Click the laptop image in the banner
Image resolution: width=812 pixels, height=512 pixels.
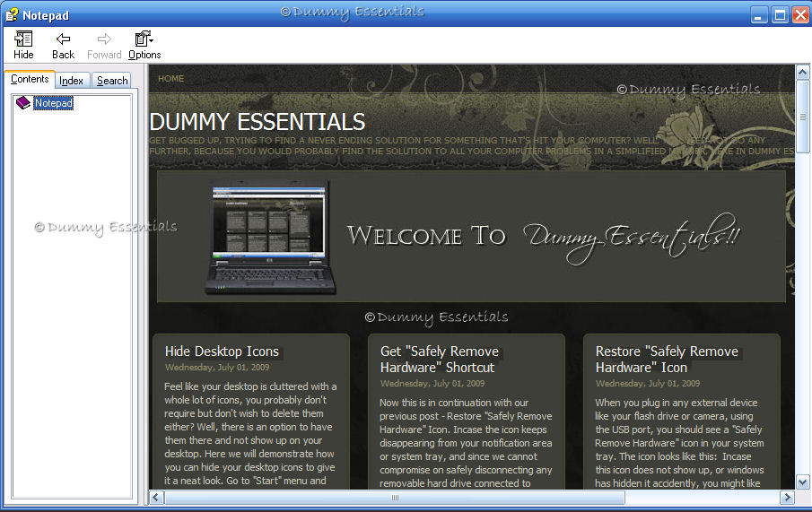270,238
